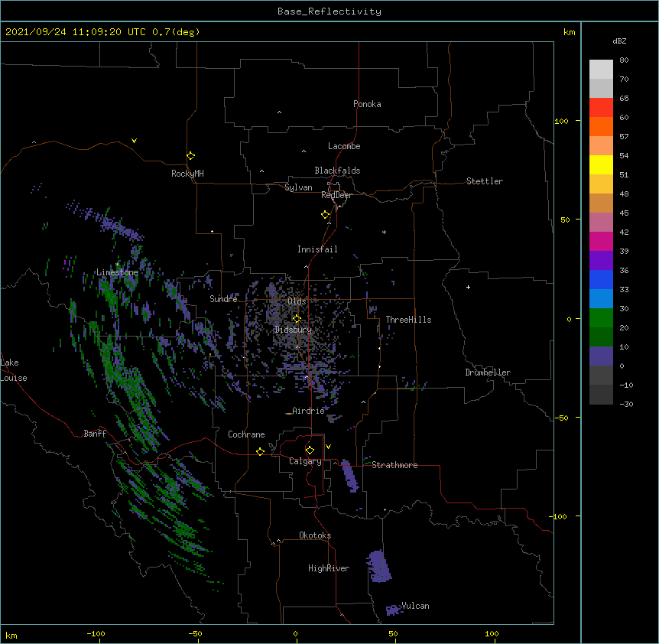Click the white asterisk marker above Limestone

pyautogui.click(x=117, y=265)
